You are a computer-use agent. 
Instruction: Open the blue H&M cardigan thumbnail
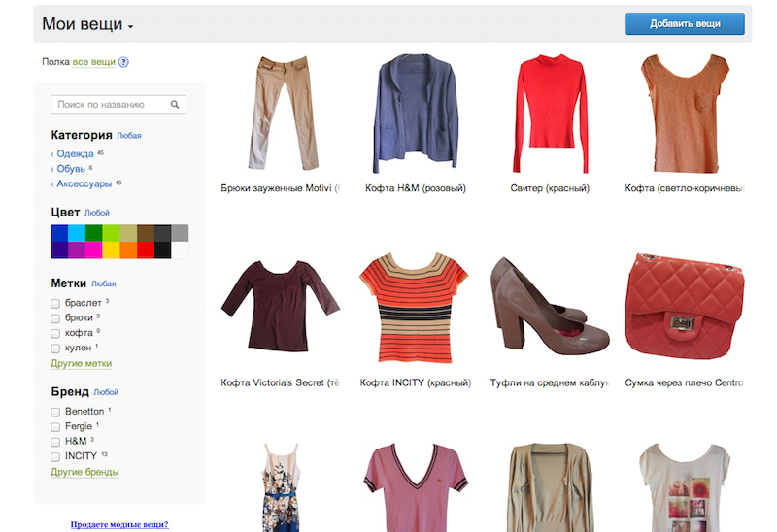click(x=416, y=114)
